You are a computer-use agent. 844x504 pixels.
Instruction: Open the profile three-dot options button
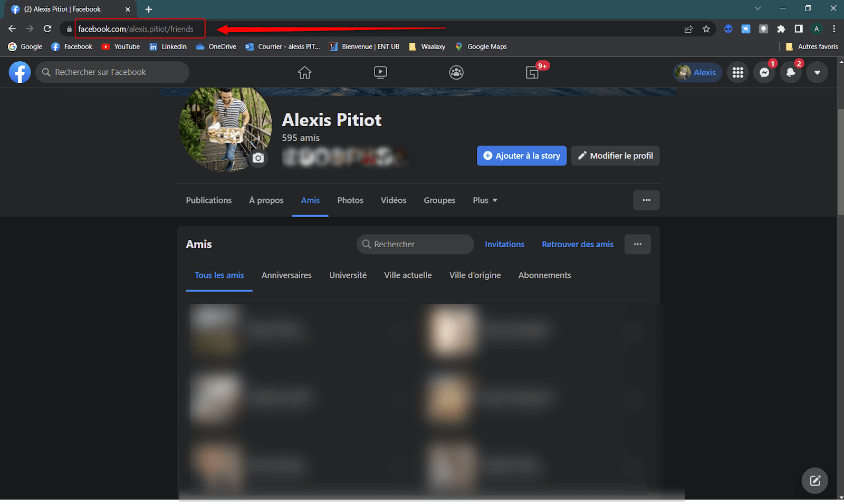click(x=646, y=200)
